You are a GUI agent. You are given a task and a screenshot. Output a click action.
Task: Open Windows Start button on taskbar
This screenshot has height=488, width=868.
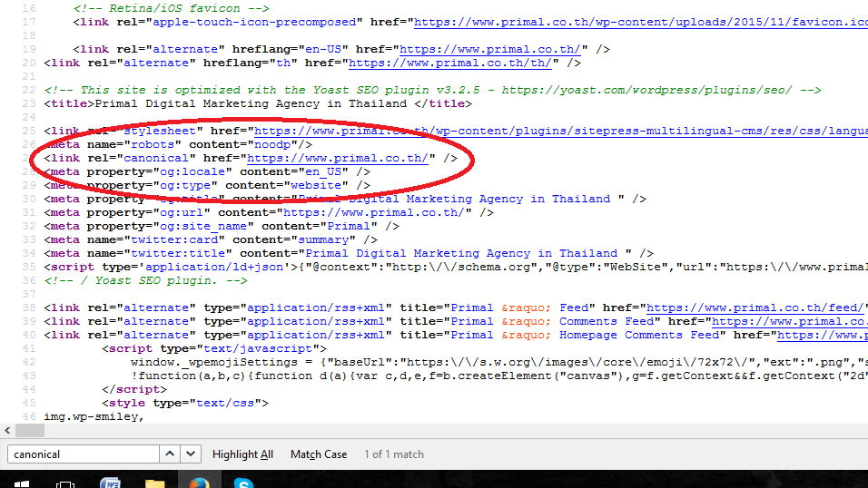tap(22, 483)
